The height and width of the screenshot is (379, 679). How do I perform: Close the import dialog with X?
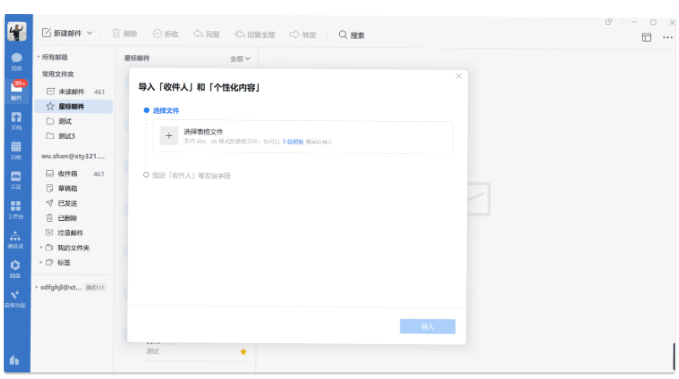point(459,76)
